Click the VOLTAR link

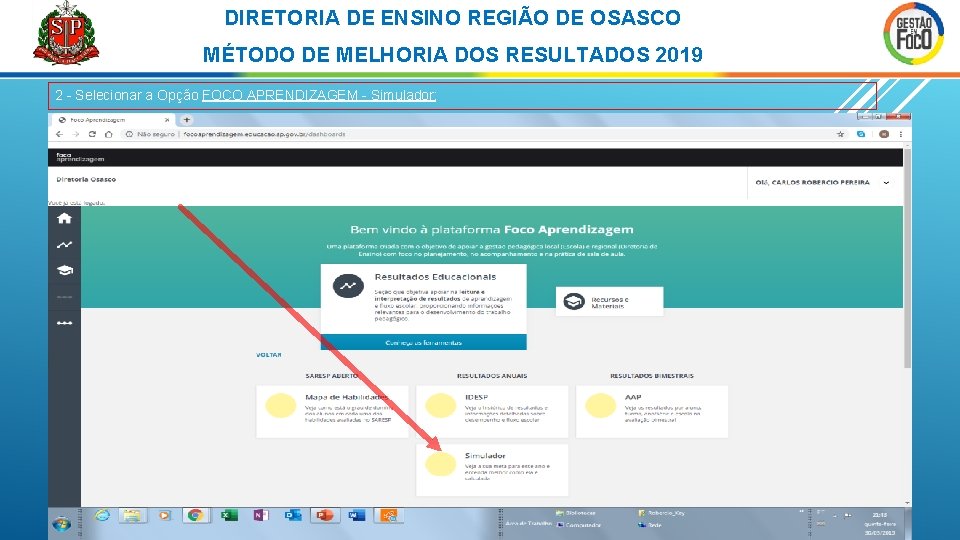click(269, 355)
